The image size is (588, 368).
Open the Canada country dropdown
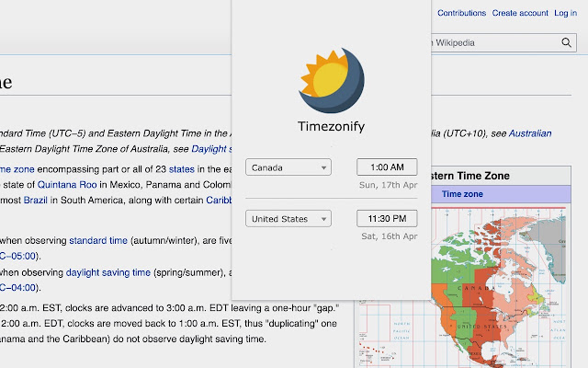pos(288,167)
